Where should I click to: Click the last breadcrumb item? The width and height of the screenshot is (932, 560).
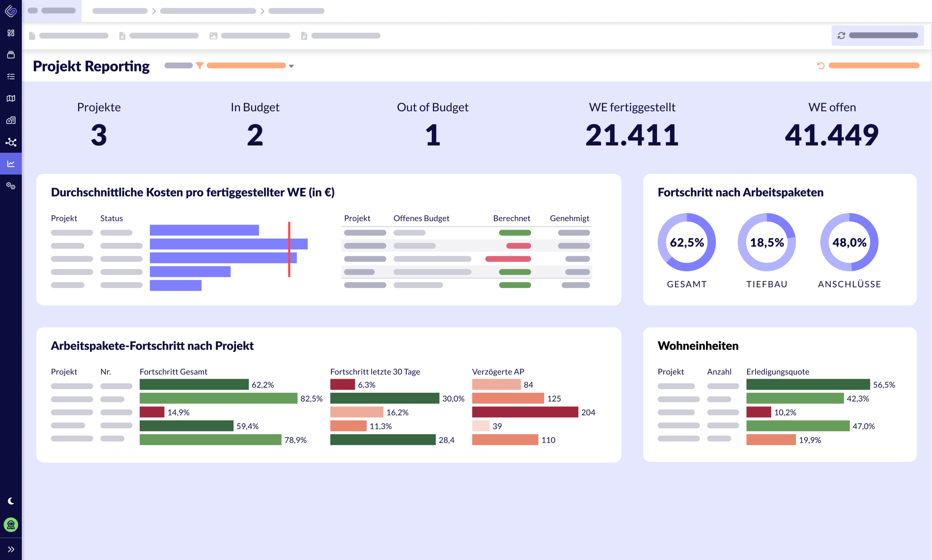(x=296, y=11)
